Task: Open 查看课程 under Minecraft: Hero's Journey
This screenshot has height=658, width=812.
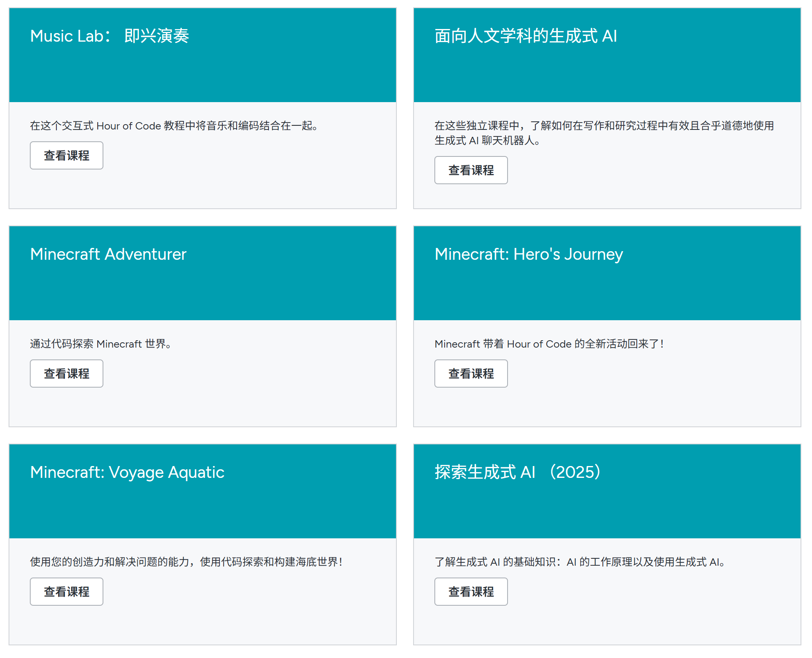Action: point(471,373)
